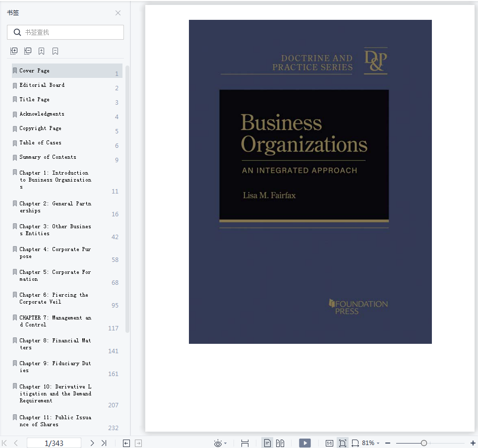This screenshot has width=478, height=448.
Task: Click the search magnifier icon
Action: [17, 32]
